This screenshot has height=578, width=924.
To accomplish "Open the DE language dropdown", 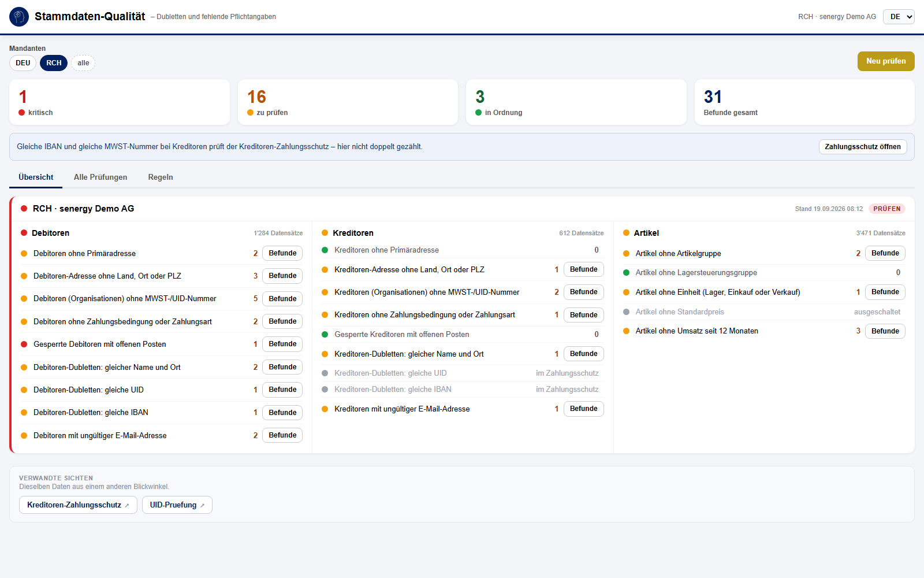I will (899, 17).
